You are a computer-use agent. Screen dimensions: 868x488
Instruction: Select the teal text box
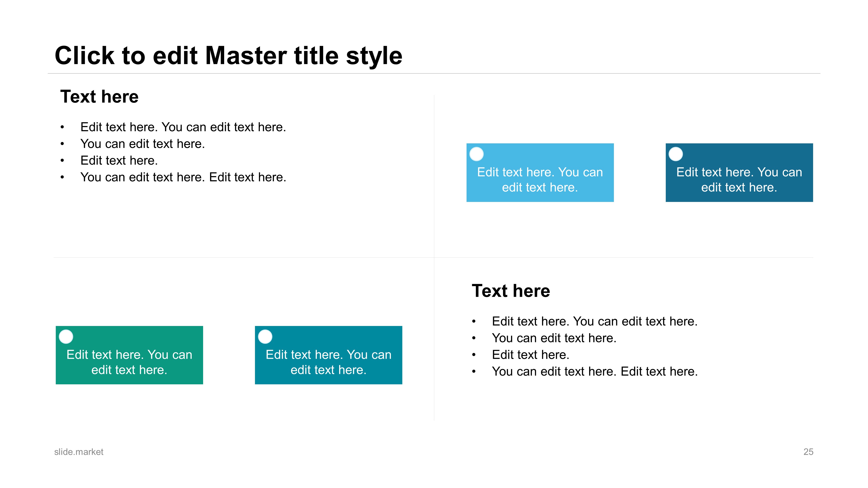pyautogui.click(x=329, y=355)
